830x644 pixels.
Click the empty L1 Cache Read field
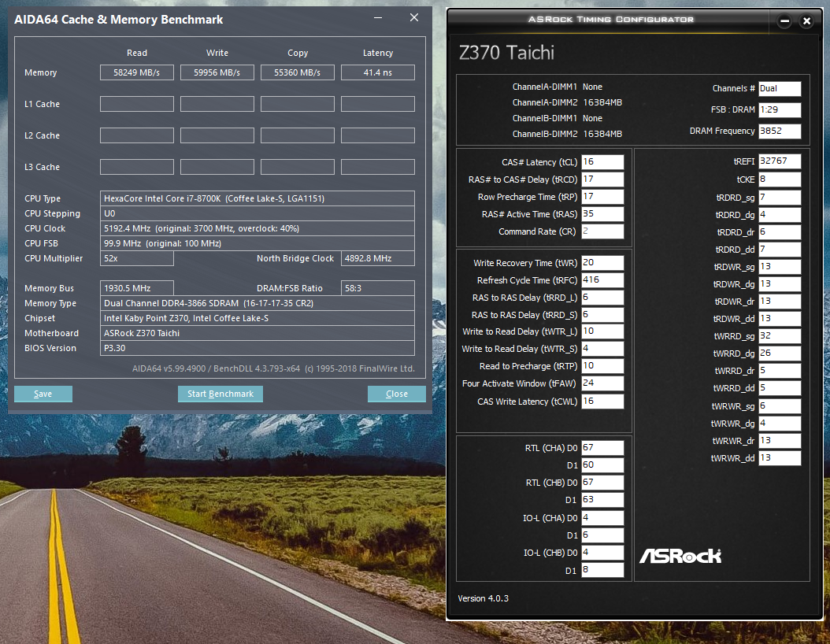coord(136,104)
